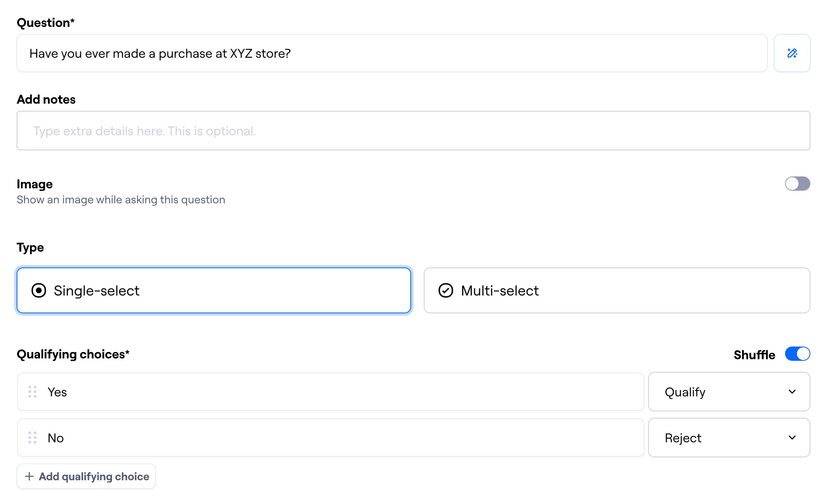Screen dimensions: 827x504
Task: Click the Multi-select checkmark circle icon
Action: pyautogui.click(x=446, y=290)
